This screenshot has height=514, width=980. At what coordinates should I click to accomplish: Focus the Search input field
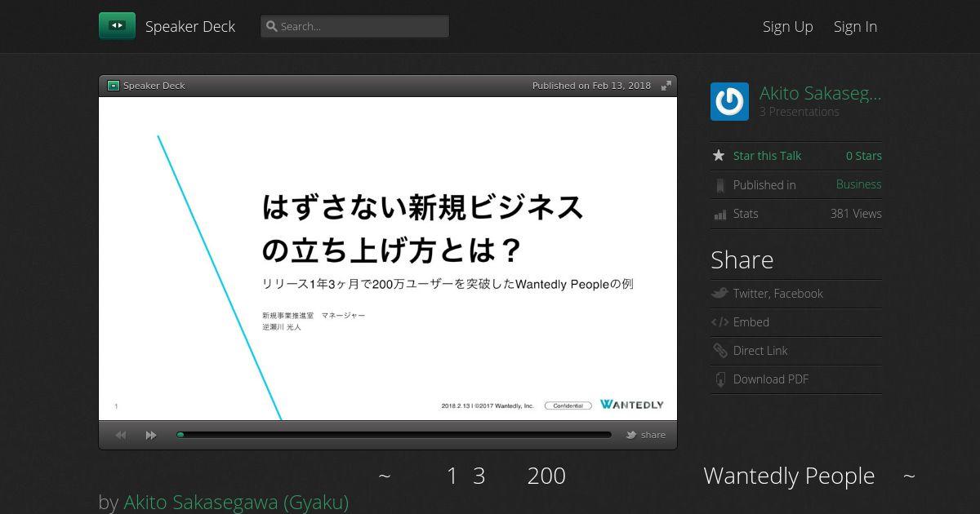[354, 26]
